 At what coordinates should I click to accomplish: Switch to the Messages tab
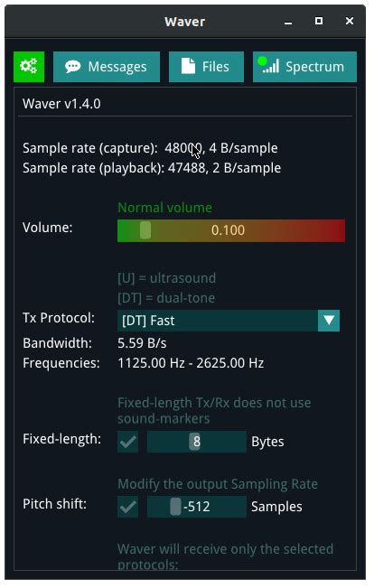coord(107,67)
